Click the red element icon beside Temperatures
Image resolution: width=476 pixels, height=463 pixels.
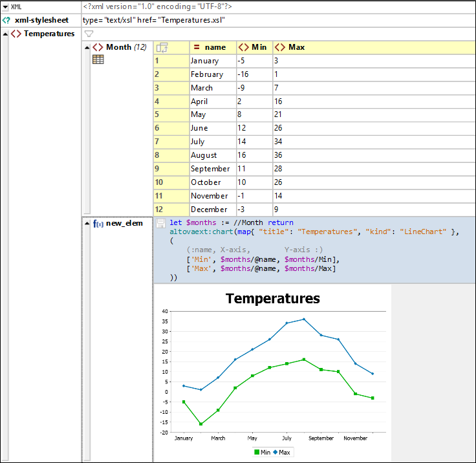16,34
